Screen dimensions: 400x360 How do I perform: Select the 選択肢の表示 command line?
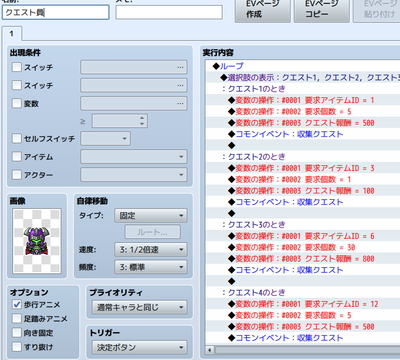310,77
